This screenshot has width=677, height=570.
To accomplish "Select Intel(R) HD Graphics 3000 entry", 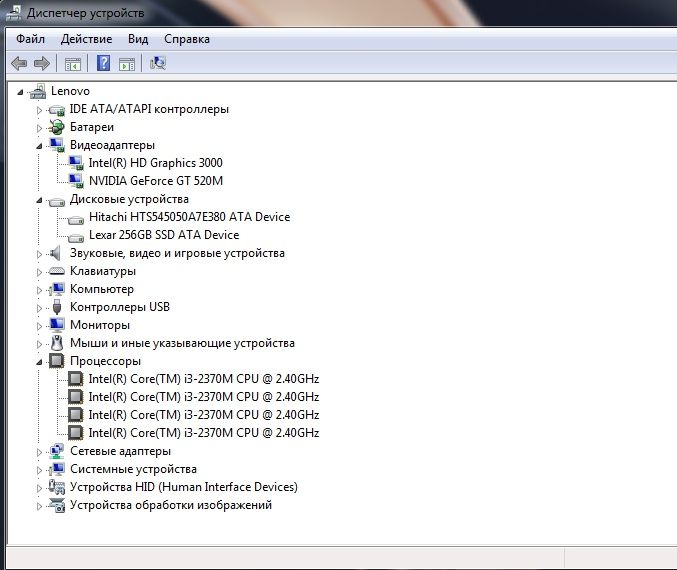I will (155, 163).
